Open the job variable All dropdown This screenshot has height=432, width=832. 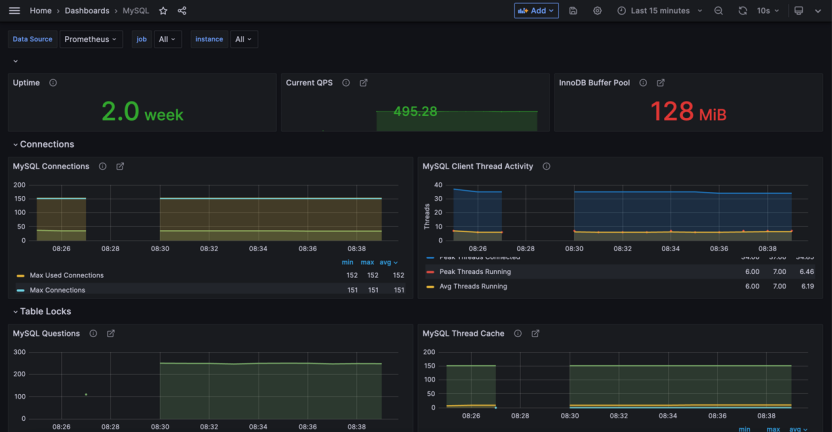click(168, 39)
